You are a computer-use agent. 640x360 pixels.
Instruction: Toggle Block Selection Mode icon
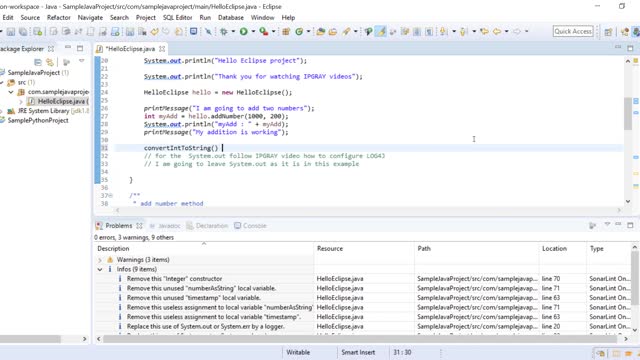[417, 31]
